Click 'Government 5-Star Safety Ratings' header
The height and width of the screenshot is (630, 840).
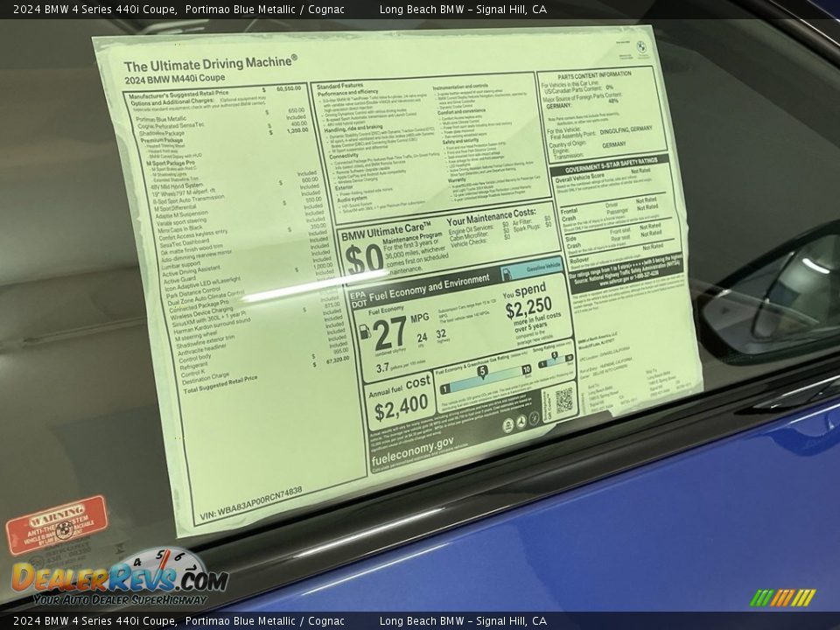click(611, 165)
